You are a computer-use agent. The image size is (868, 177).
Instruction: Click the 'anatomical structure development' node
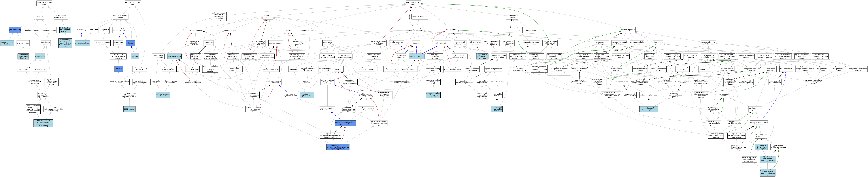(531, 30)
